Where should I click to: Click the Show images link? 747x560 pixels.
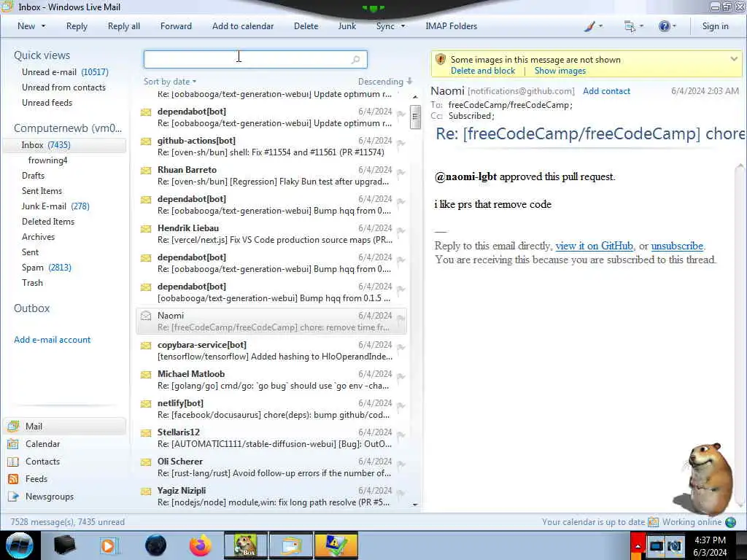pyautogui.click(x=560, y=71)
